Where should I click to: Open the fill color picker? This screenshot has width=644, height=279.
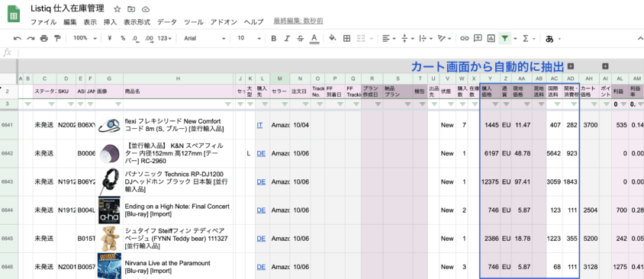coord(333,38)
